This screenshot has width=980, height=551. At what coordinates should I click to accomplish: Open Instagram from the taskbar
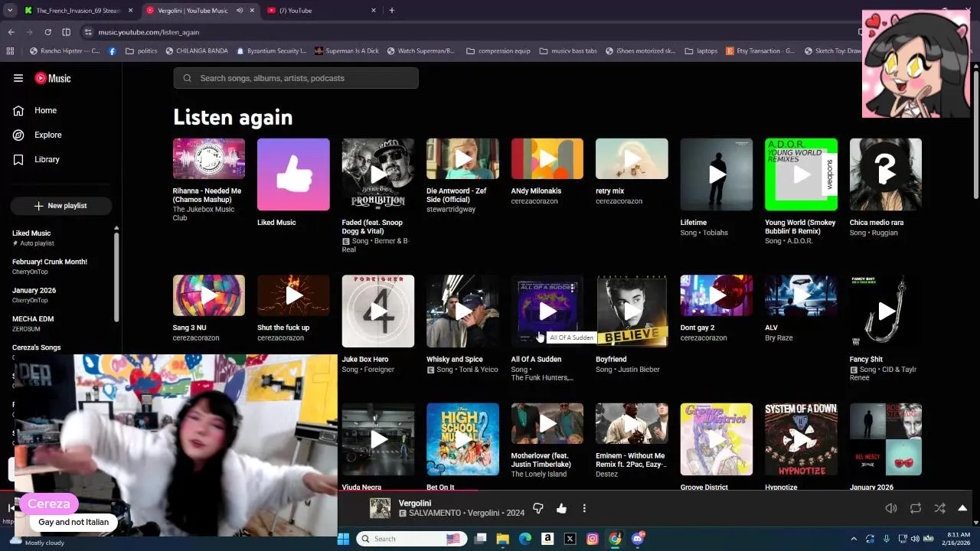point(592,539)
